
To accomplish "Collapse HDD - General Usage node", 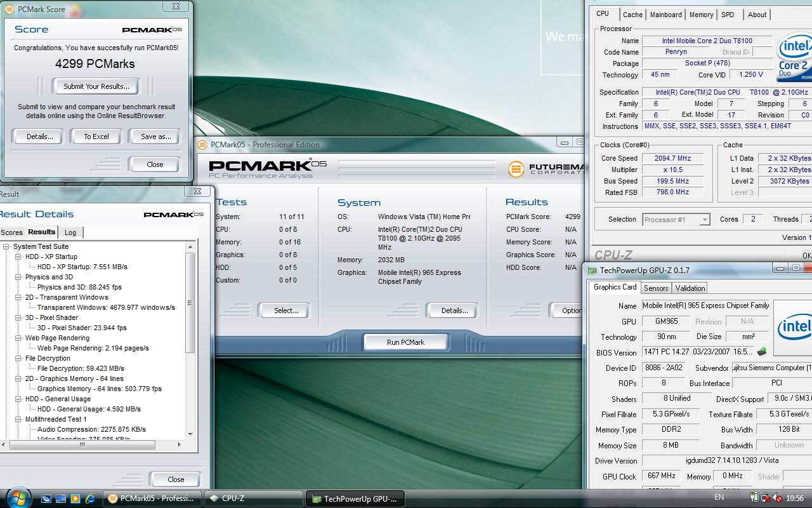I will point(18,399).
